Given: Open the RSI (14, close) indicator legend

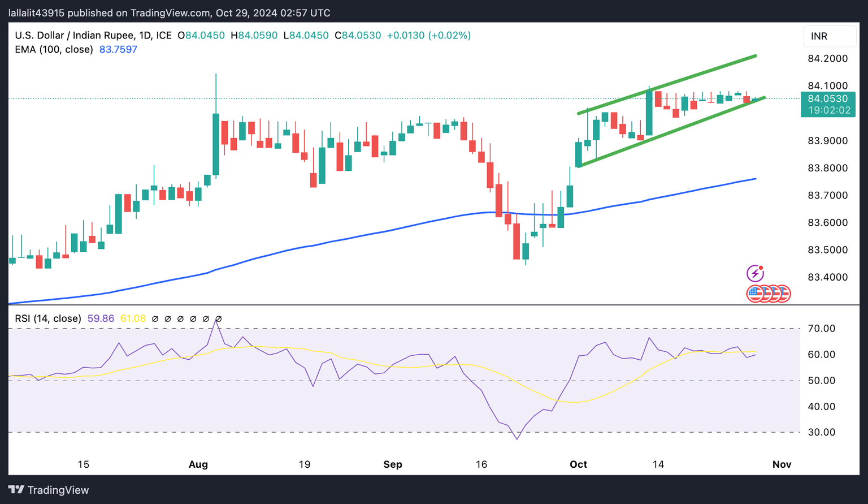Looking at the screenshot, I should [x=48, y=318].
